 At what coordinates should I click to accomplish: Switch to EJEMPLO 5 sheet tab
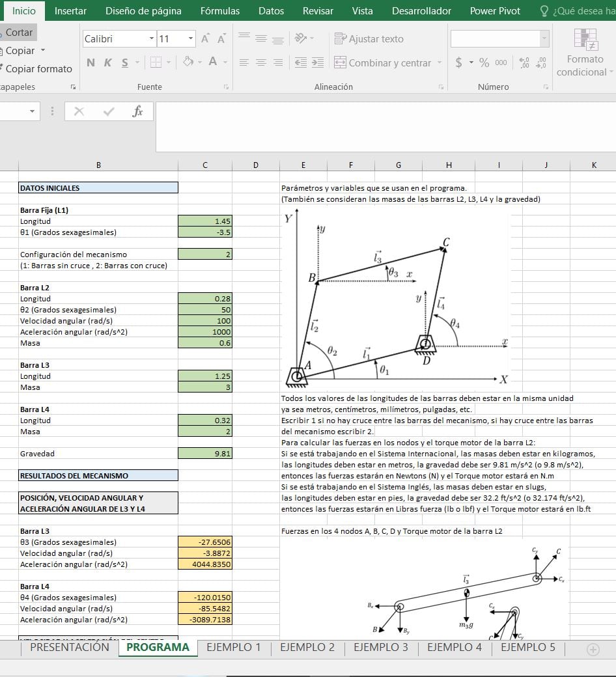tap(528, 647)
